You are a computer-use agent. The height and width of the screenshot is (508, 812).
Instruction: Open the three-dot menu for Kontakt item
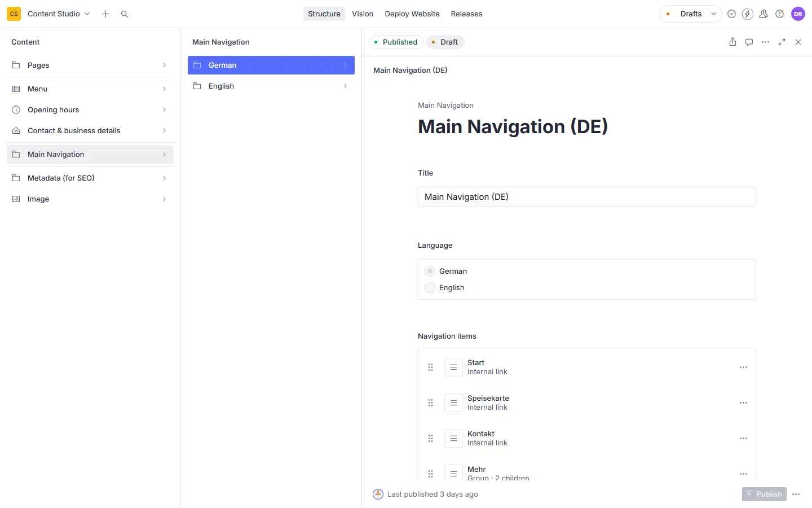click(743, 439)
